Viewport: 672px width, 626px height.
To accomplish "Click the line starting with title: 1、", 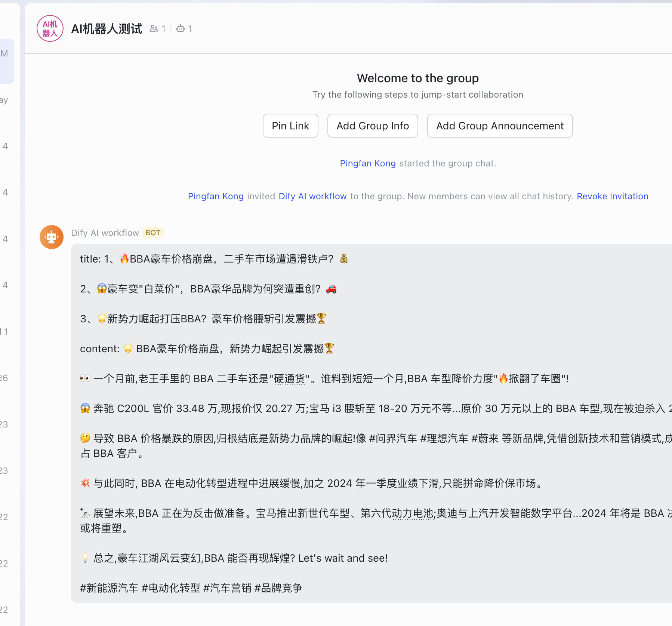I will (214, 259).
